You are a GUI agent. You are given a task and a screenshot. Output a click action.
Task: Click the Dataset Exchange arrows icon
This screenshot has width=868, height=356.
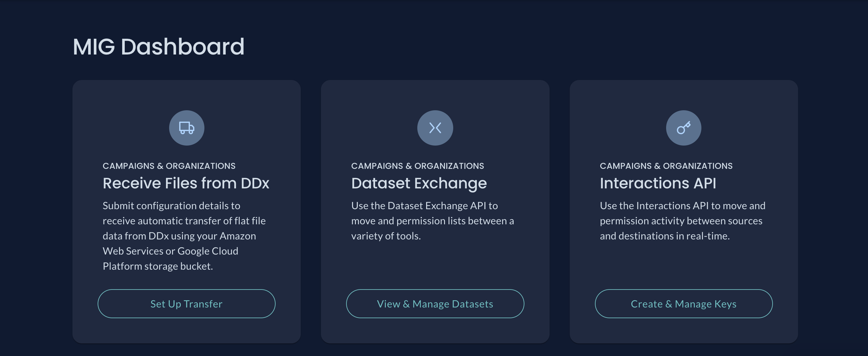coord(435,128)
